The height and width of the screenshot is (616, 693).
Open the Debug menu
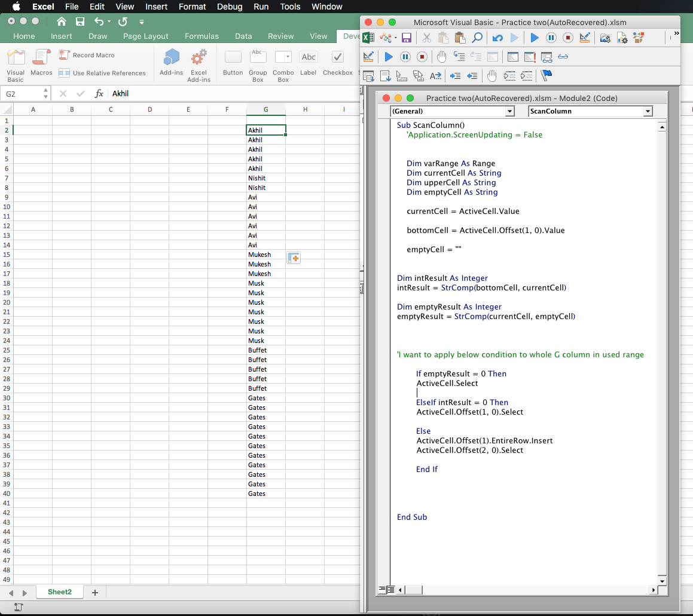(x=230, y=7)
